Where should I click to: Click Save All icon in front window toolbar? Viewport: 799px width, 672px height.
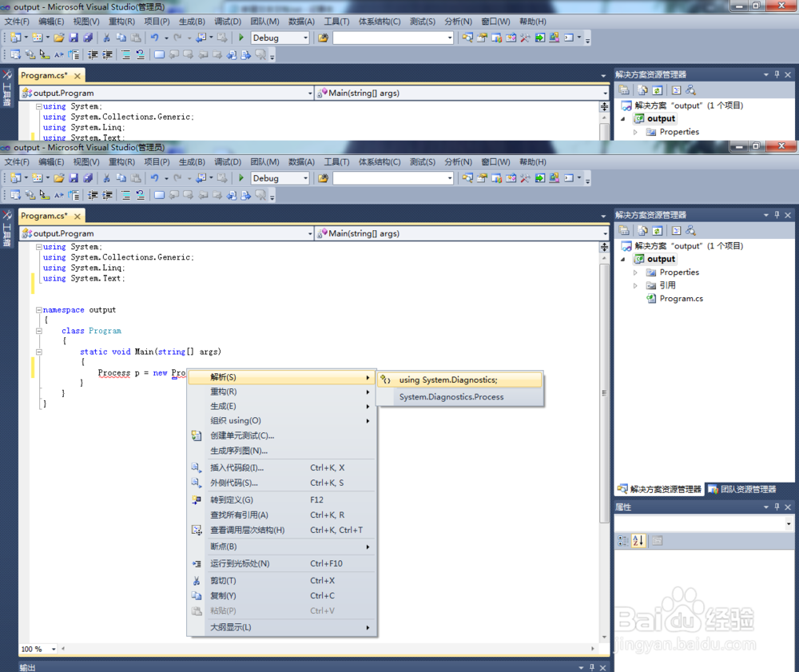click(88, 178)
